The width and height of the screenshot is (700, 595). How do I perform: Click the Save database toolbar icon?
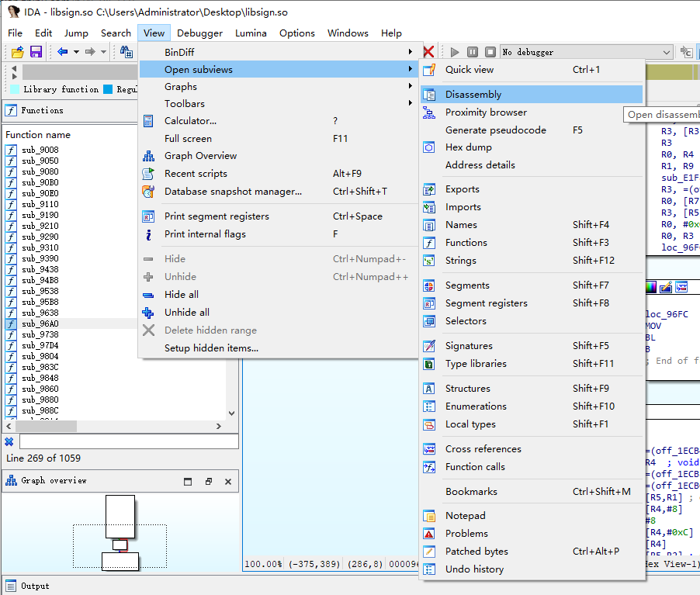[36, 52]
